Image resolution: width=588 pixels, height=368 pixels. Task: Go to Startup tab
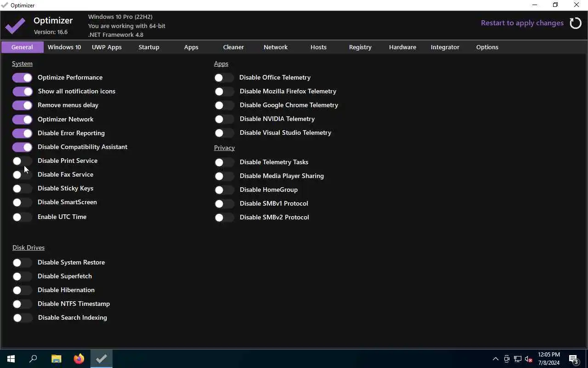149,47
